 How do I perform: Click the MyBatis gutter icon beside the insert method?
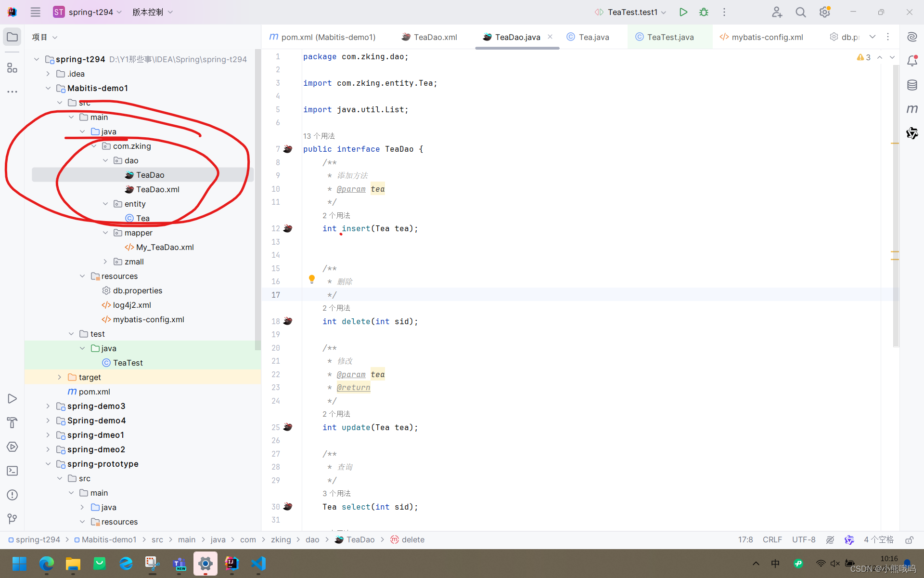click(288, 228)
